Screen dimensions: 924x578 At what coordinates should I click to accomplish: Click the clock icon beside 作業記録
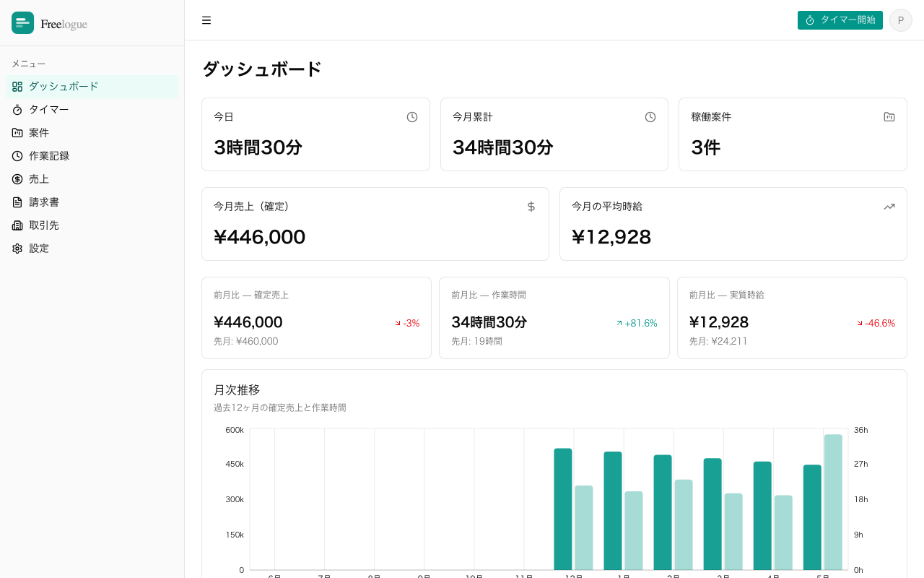[x=17, y=156]
